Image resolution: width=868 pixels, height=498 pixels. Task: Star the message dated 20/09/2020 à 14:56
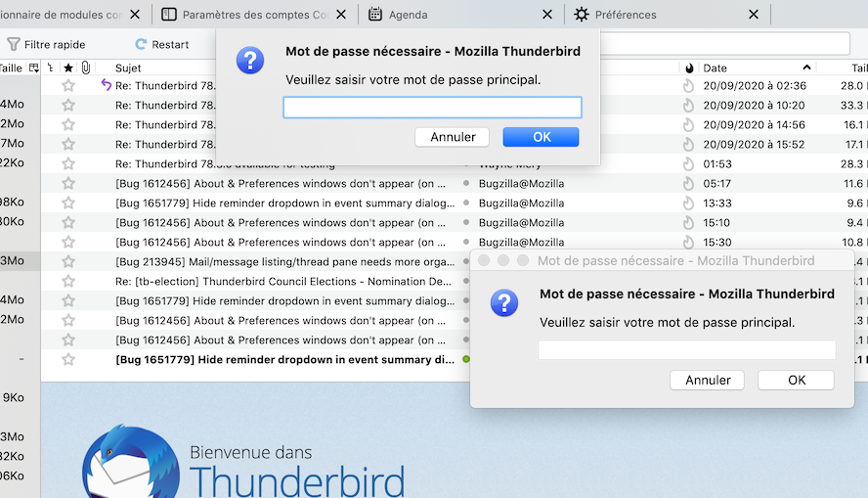(68, 124)
